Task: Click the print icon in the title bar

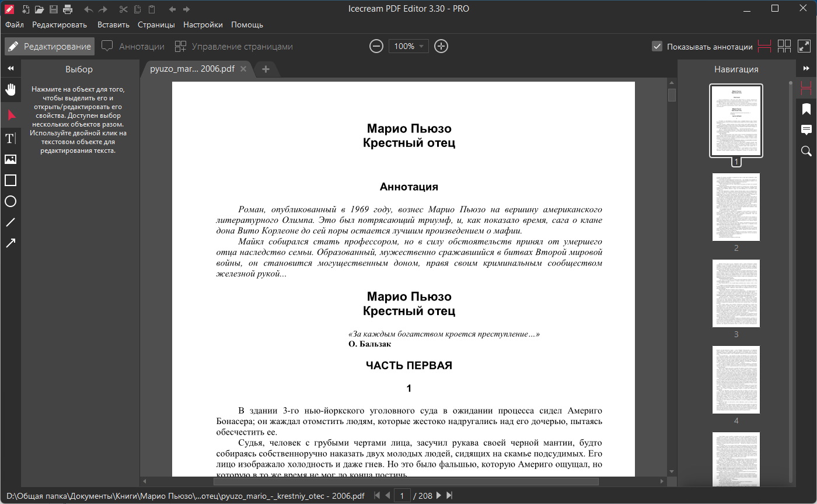Action: tap(68, 9)
